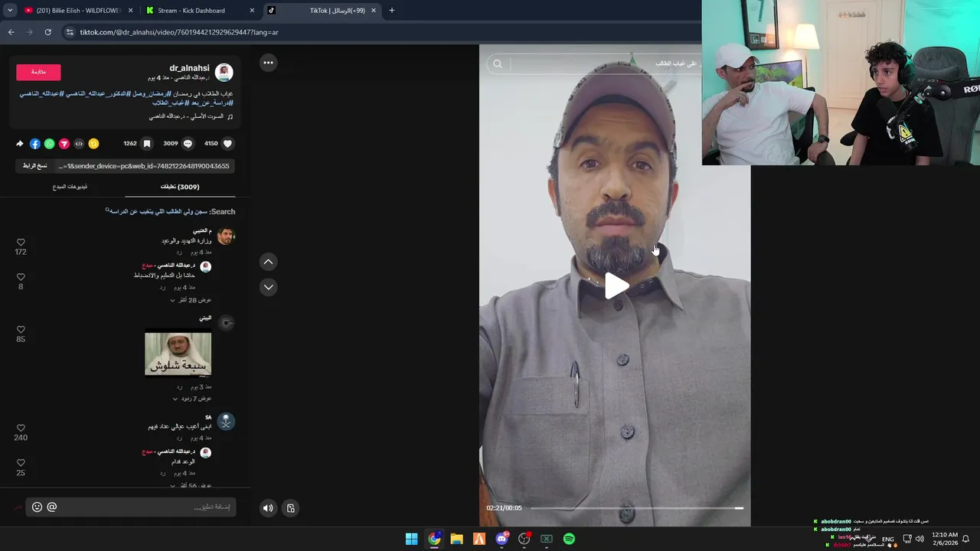Image resolution: width=980 pixels, height=551 pixels.
Task: Click the tiktok.com address bar URL
Action: point(179,32)
